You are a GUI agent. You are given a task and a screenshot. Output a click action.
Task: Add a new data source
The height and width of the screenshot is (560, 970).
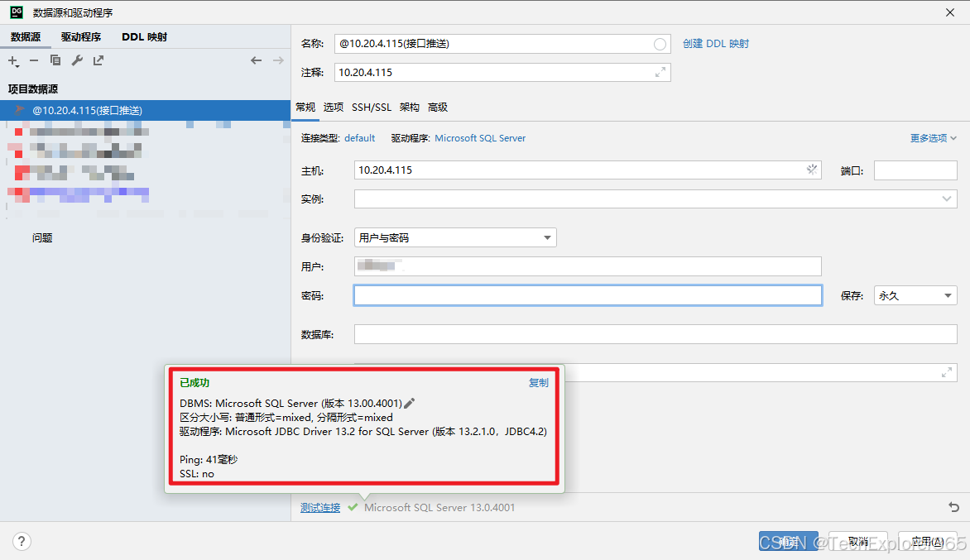pyautogui.click(x=12, y=60)
